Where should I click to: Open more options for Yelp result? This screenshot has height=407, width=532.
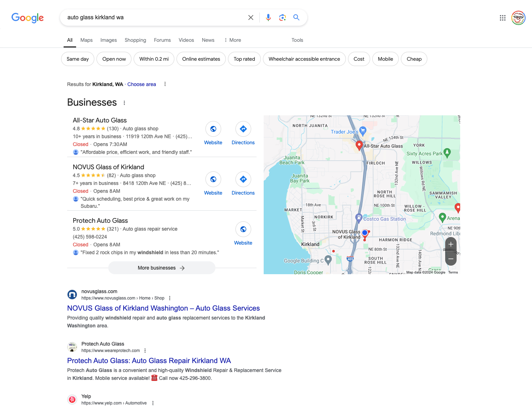153,403
